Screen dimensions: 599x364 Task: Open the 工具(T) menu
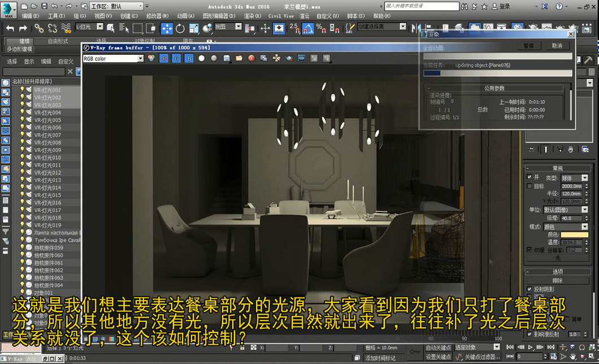click(x=57, y=16)
